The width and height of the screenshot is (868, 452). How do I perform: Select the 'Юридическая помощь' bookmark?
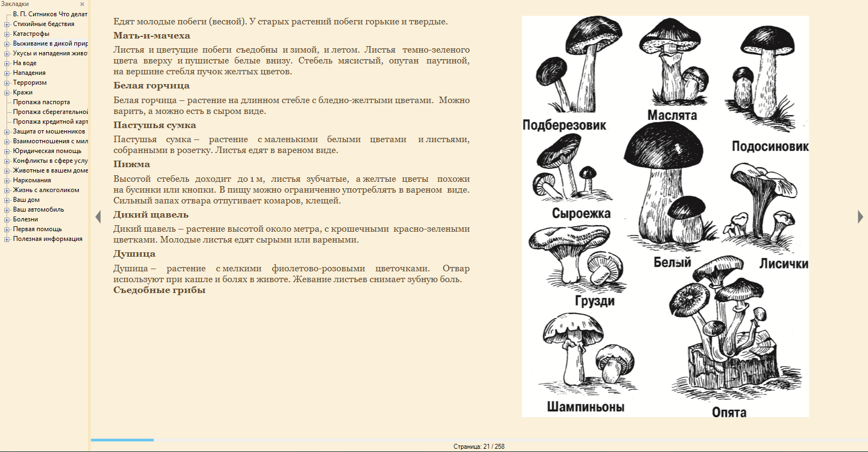47,151
